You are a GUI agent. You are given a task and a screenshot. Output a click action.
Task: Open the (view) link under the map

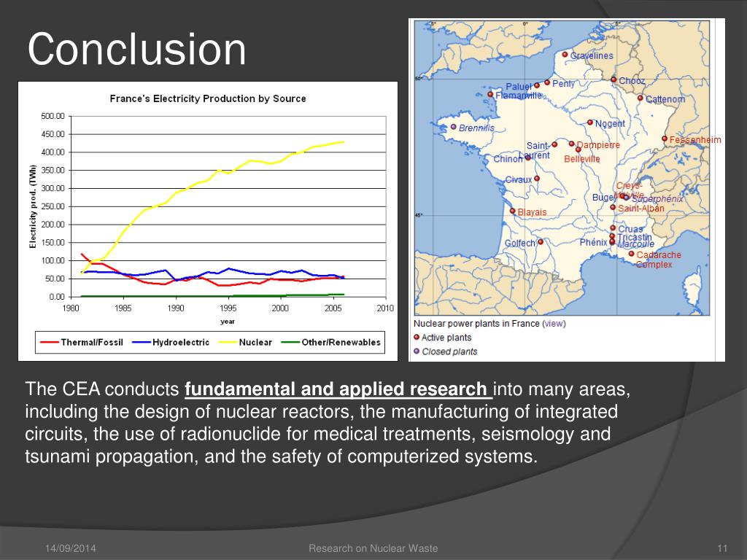pos(554,324)
